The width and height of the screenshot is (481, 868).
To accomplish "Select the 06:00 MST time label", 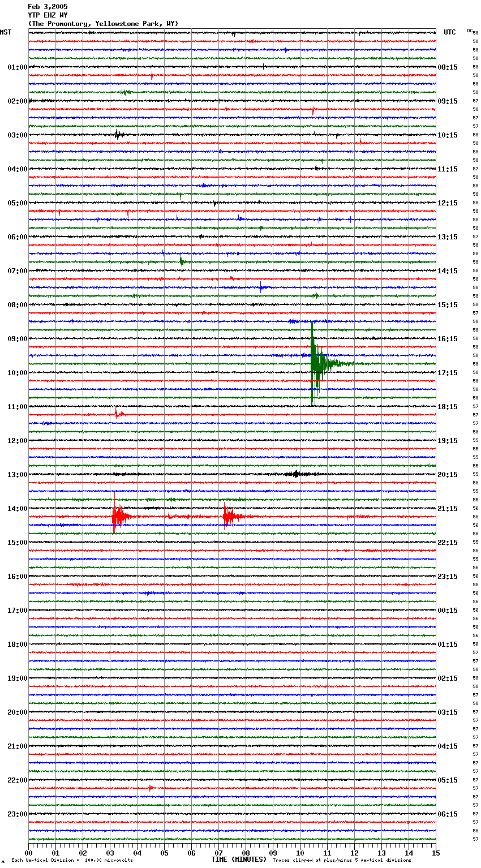I will click(x=18, y=237).
